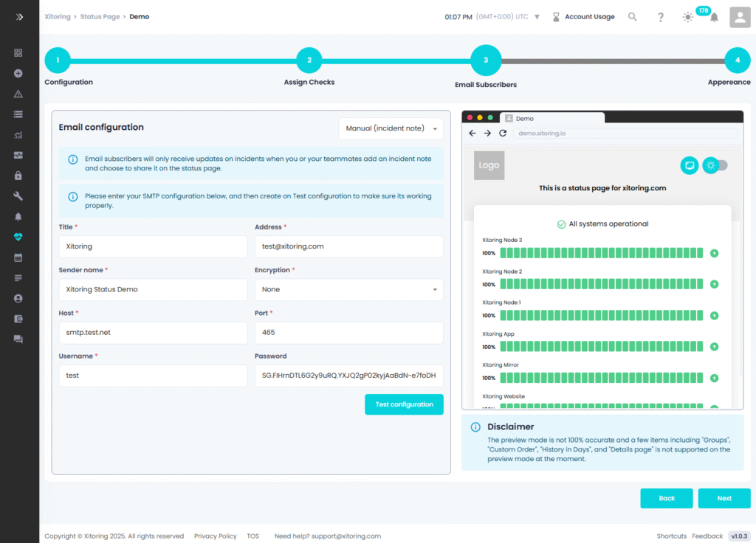Click the Next button
The image size is (756, 543).
pos(724,498)
